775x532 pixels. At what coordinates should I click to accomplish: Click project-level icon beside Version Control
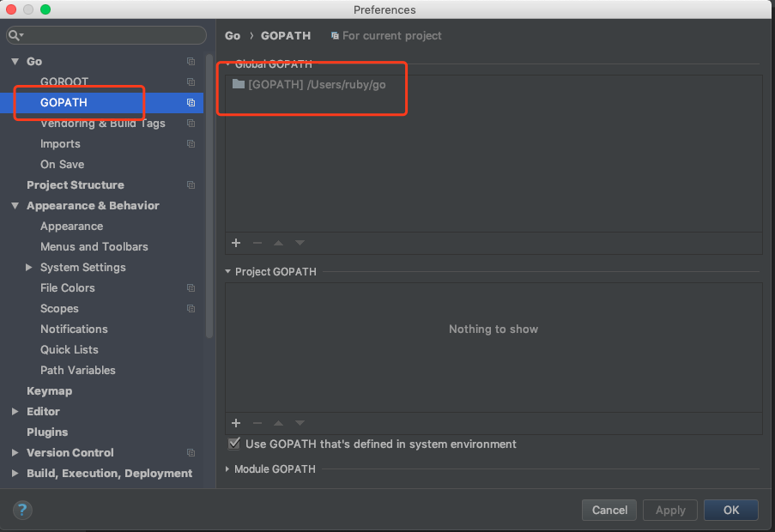pyautogui.click(x=191, y=453)
